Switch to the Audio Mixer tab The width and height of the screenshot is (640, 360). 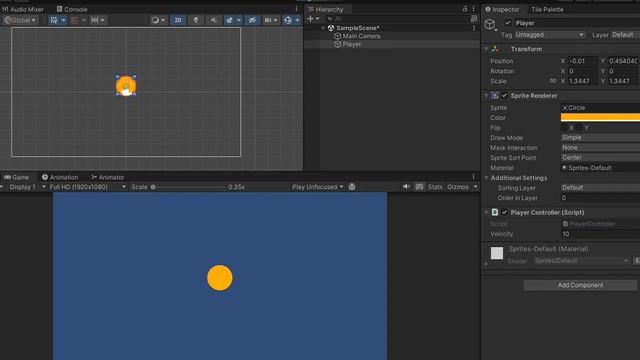click(x=23, y=9)
